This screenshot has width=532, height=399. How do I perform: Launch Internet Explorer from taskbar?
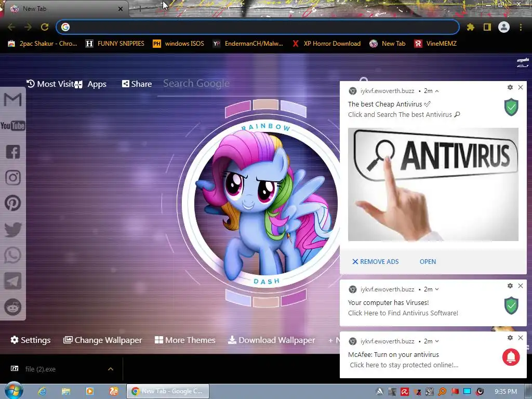pyautogui.click(x=42, y=391)
